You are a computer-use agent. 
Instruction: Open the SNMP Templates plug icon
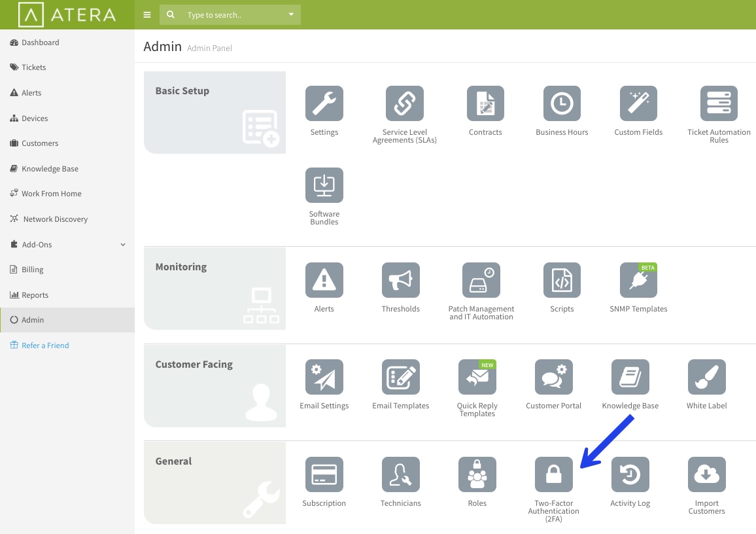point(638,280)
